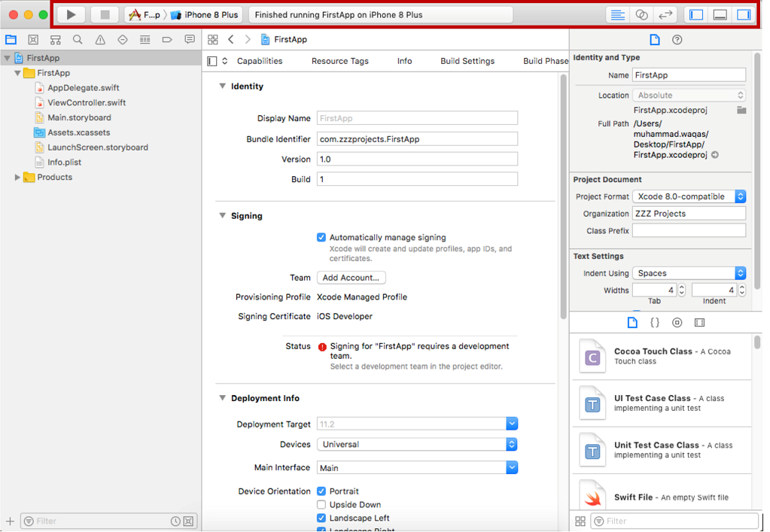The height and width of the screenshot is (532, 770).
Task: Adjust the Tab width stepper
Action: (x=682, y=290)
